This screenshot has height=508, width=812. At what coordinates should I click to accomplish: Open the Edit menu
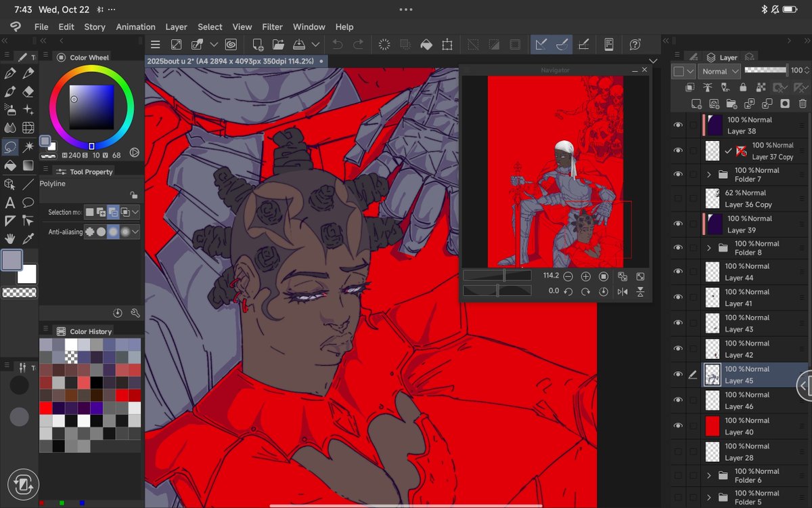click(66, 27)
